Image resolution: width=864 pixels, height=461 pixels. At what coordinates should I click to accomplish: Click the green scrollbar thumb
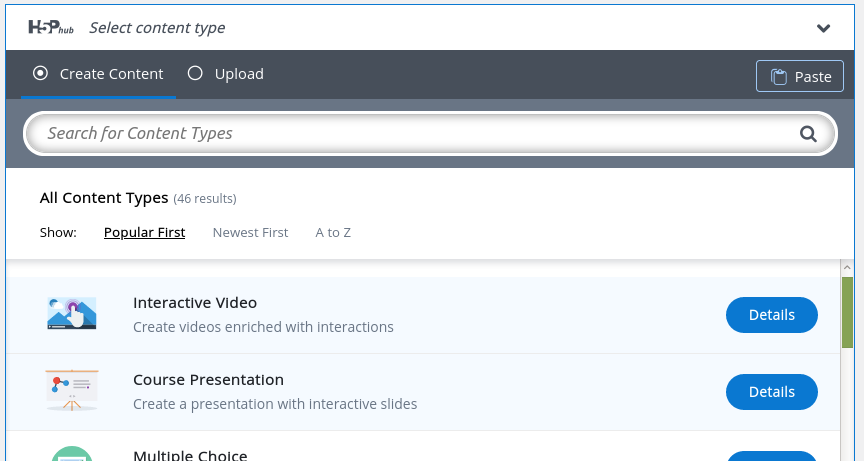pyautogui.click(x=847, y=312)
